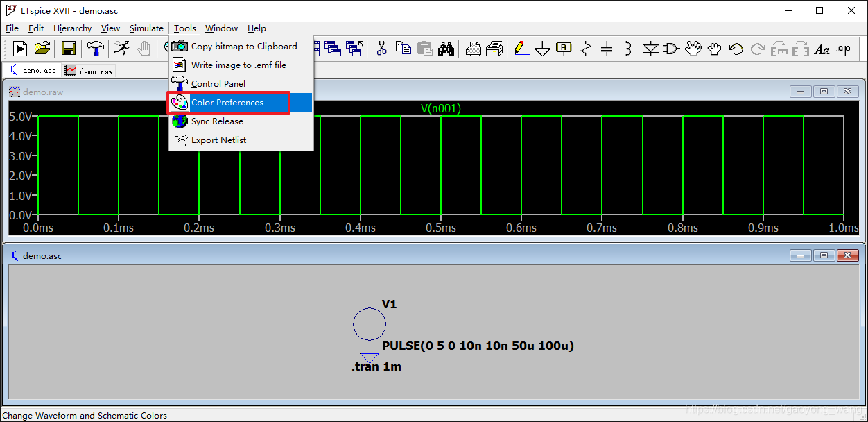Click the V1 voltage source symbol
This screenshot has height=422, width=868.
point(370,324)
